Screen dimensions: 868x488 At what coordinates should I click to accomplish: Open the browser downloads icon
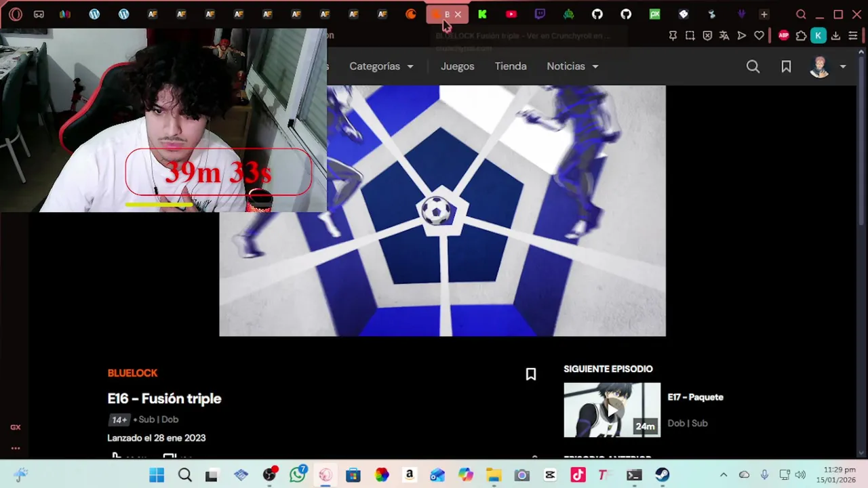click(835, 36)
